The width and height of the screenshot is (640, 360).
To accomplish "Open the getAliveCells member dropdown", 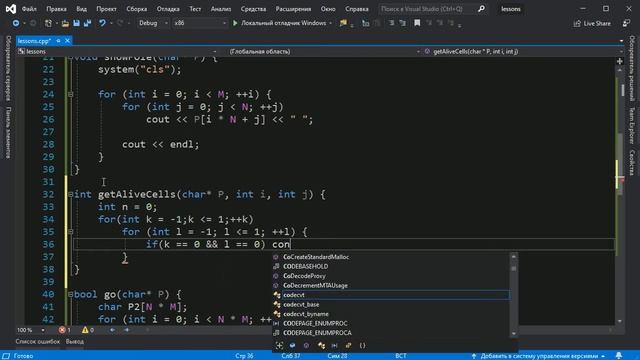I will tap(522, 52).
